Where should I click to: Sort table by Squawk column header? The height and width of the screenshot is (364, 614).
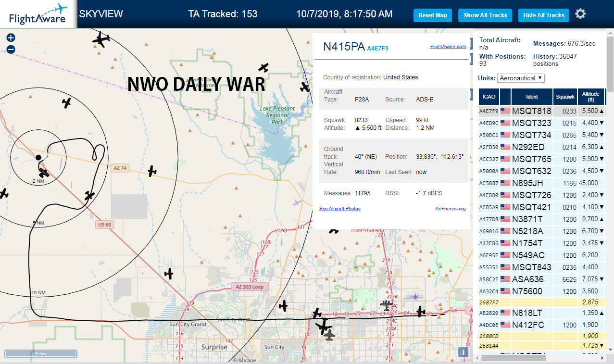click(565, 97)
